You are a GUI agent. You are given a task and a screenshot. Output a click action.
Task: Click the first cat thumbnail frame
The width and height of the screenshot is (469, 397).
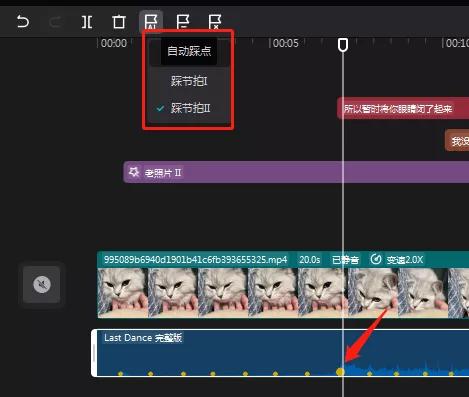point(123,293)
